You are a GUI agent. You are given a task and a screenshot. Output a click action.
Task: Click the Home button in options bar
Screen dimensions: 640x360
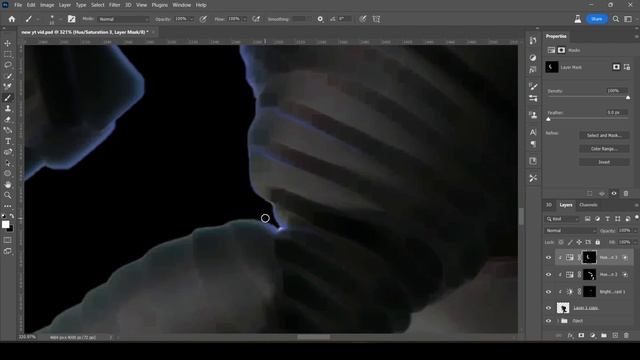click(12, 19)
